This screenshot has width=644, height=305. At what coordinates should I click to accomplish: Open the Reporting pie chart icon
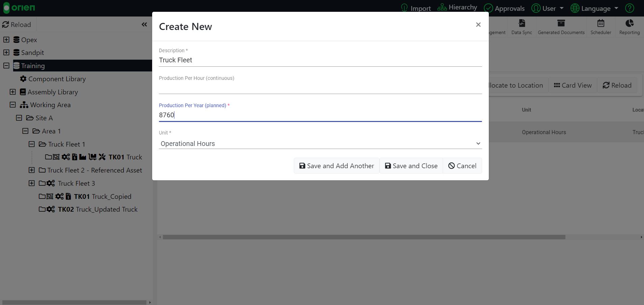[629, 23]
